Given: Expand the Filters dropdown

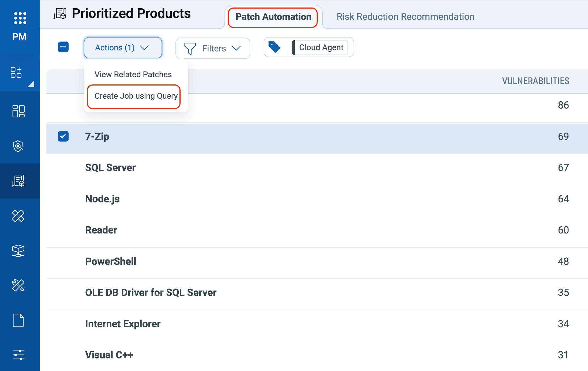Looking at the screenshot, I should 212,48.
